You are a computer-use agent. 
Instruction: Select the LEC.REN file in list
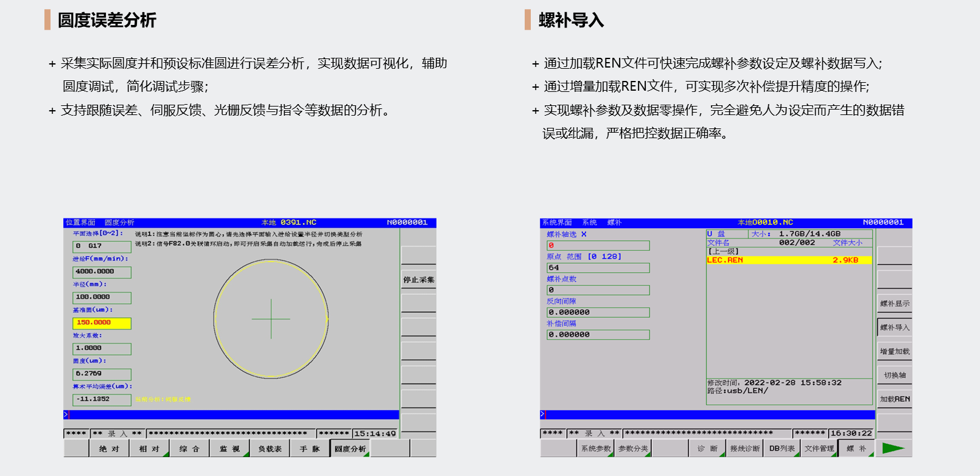(788, 261)
